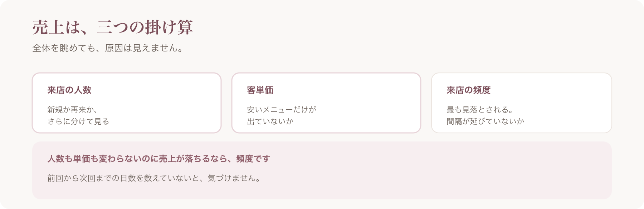Click the word 掛け算 in the title
The height and width of the screenshot is (209, 644).
coord(169,28)
